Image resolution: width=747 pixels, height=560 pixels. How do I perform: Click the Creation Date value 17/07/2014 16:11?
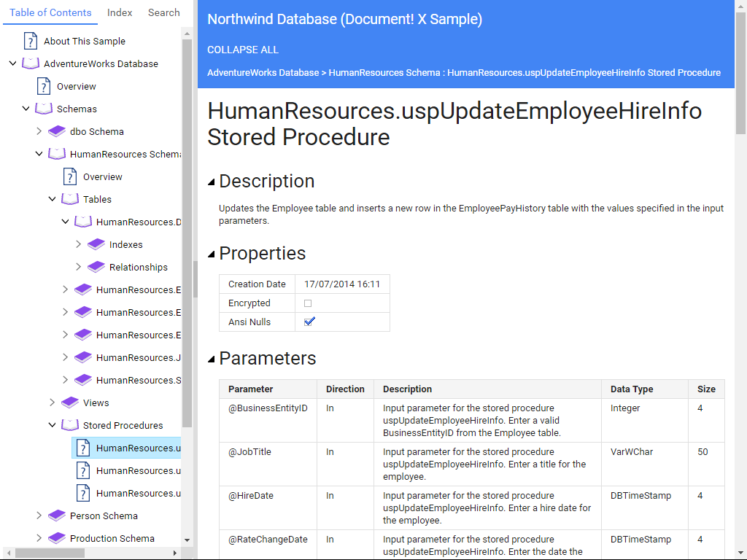(x=342, y=284)
